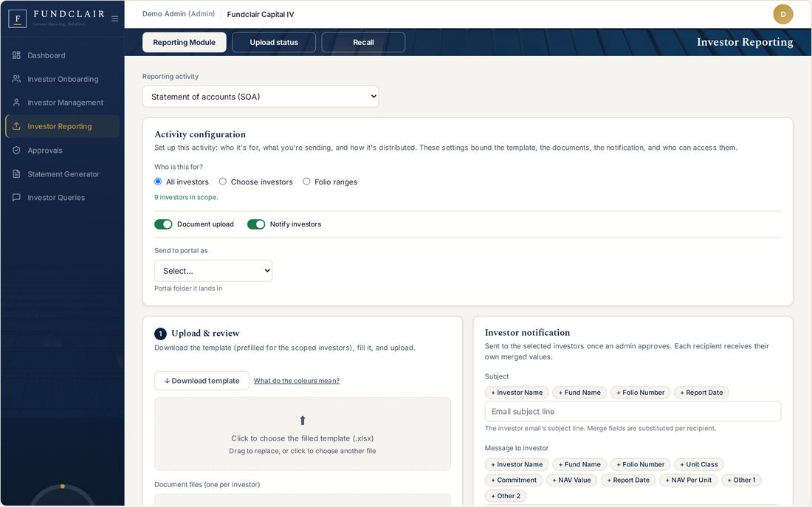Open Investor Queries in the sidebar
This screenshot has height=507, width=812.
click(62, 197)
